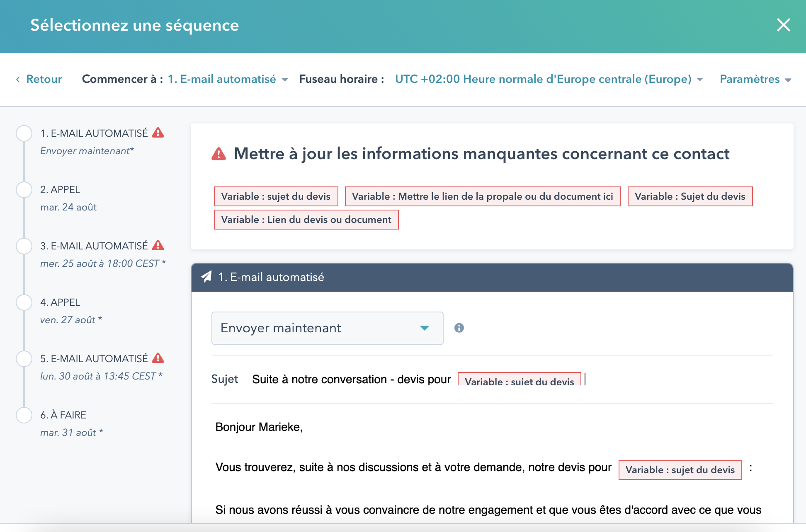806x532 pixels.
Task: Select the step 2 Appel timeline circle
Action: coord(24,190)
